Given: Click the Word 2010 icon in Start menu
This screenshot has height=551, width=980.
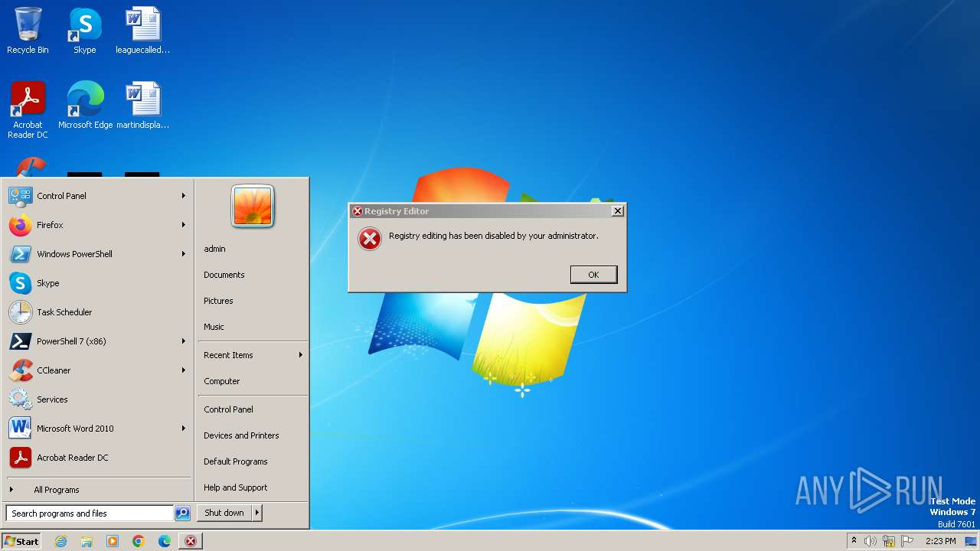Looking at the screenshot, I should tap(20, 429).
